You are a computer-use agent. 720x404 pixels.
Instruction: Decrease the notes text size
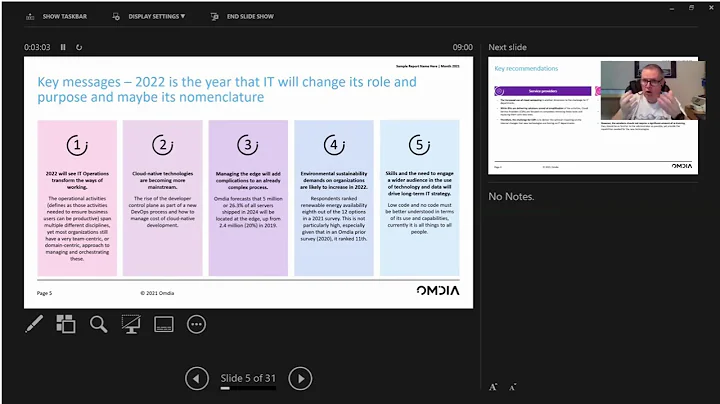click(512, 387)
